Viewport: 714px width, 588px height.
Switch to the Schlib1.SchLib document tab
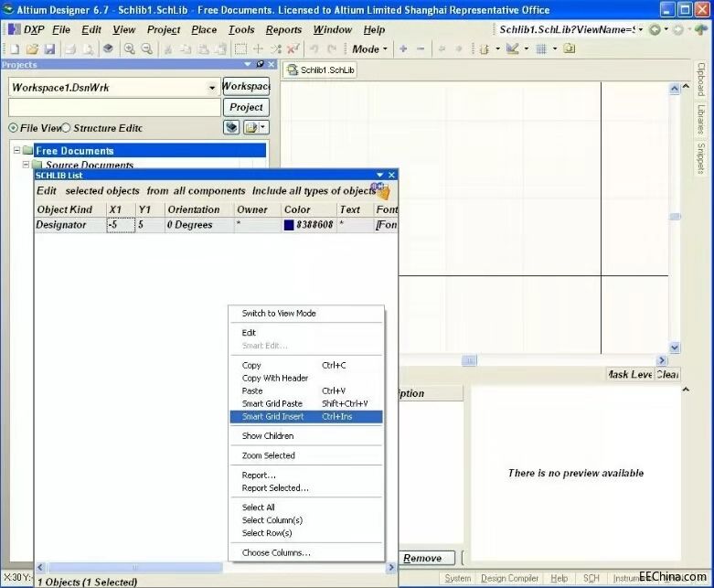pos(319,70)
